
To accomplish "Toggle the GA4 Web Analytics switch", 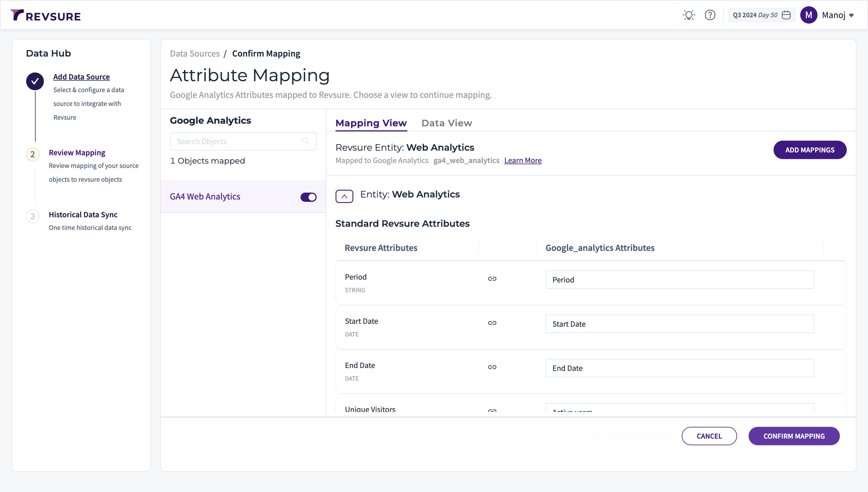I will 308,197.
